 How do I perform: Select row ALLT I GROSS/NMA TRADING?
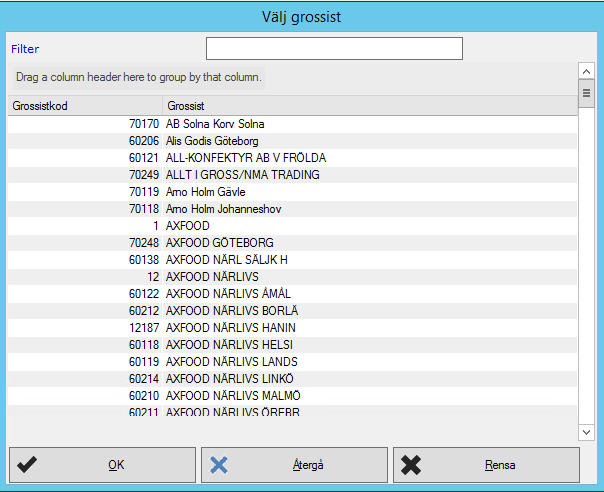292,175
